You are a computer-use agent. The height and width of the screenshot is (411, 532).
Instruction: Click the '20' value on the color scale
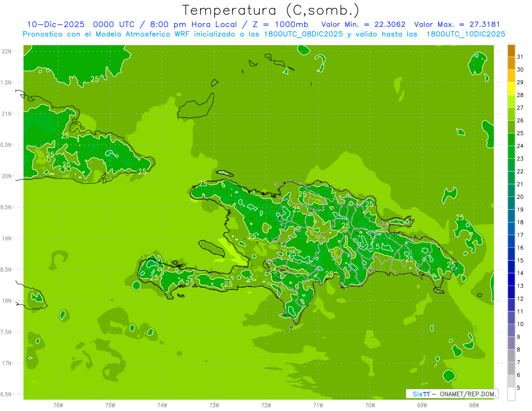(x=520, y=197)
